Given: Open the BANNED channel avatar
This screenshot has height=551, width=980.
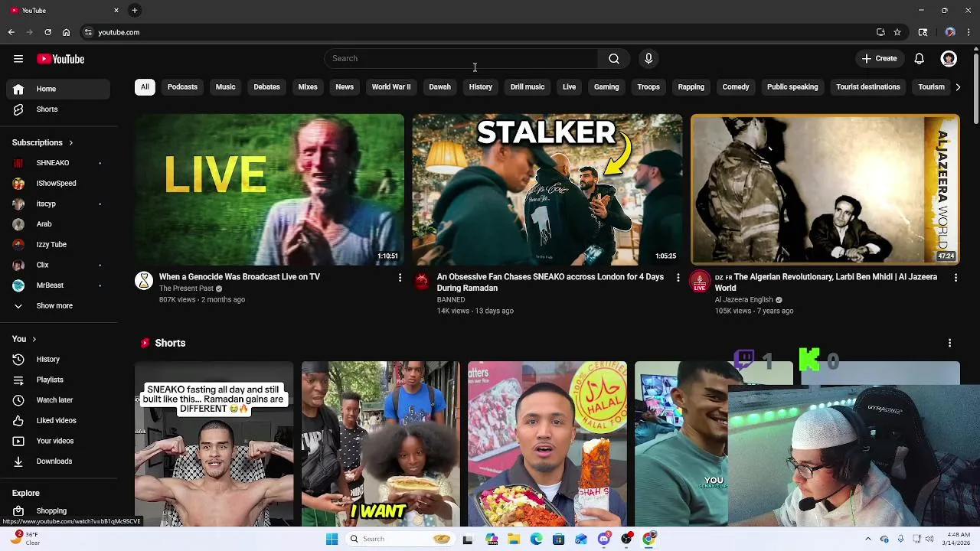Looking at the screenshot, I should [x=421, y=281].
